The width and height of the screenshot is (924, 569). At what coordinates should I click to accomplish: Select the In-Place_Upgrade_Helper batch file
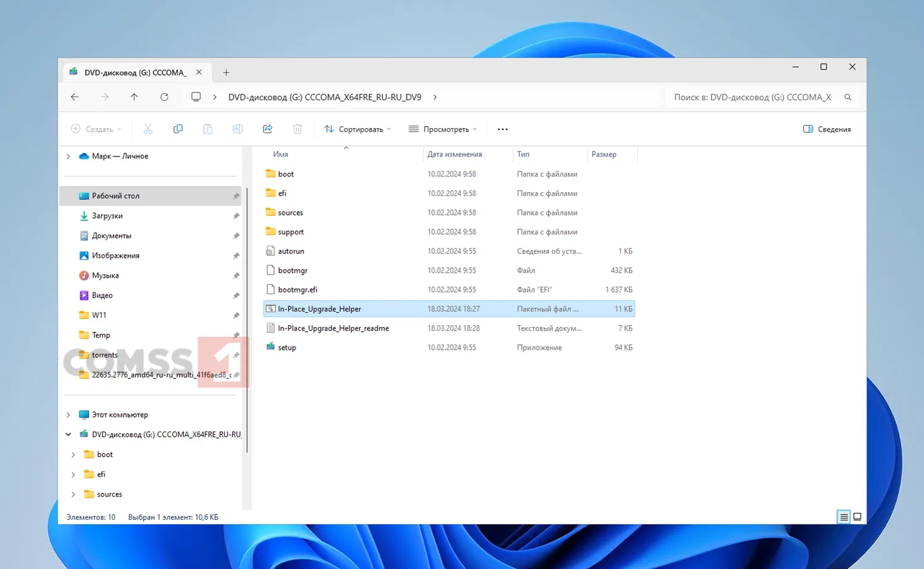[x=449, y=309]
